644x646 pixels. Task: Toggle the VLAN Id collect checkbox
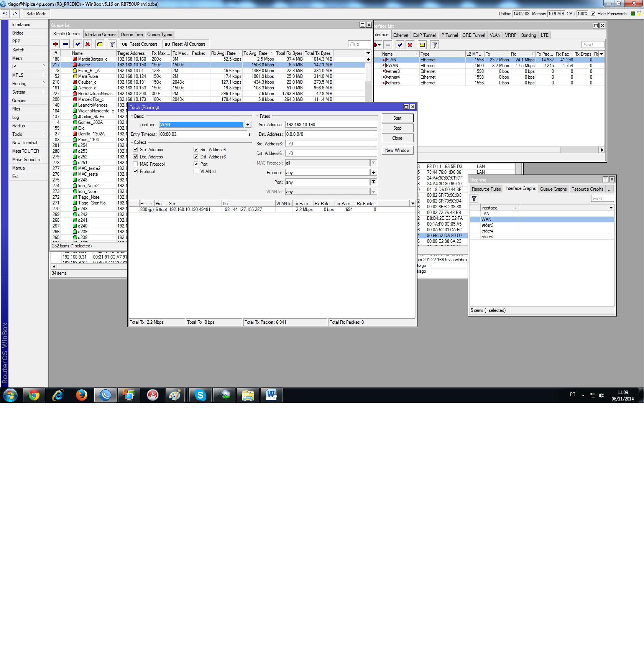pos(196,171)
